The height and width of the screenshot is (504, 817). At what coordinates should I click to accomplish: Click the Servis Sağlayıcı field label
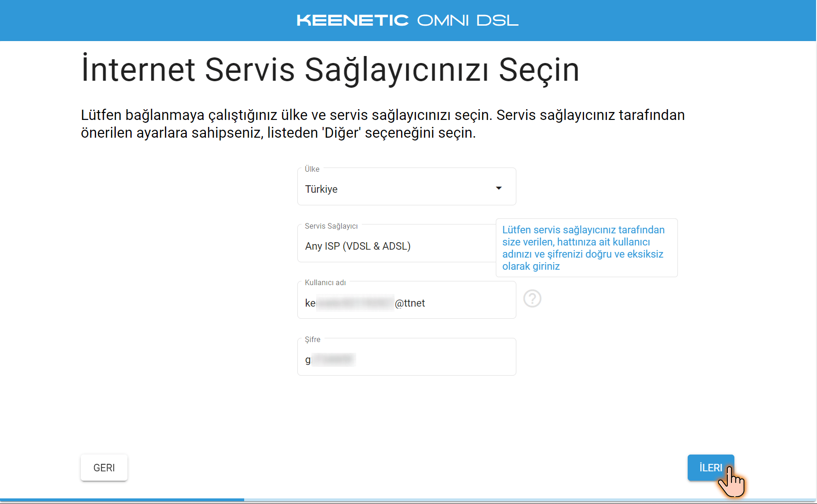click(331, 226)
